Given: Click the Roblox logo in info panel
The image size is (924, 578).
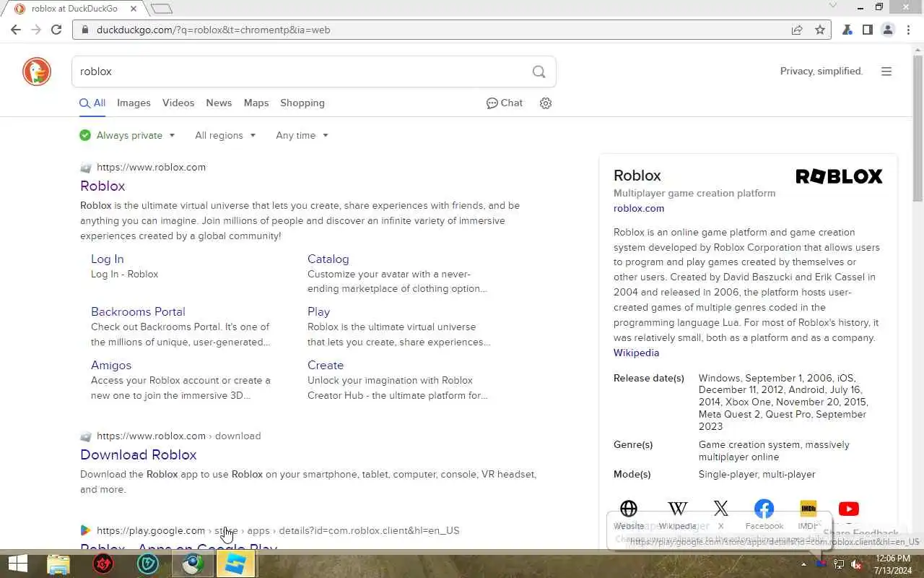Looking at the screenshot, I should 839,176.
